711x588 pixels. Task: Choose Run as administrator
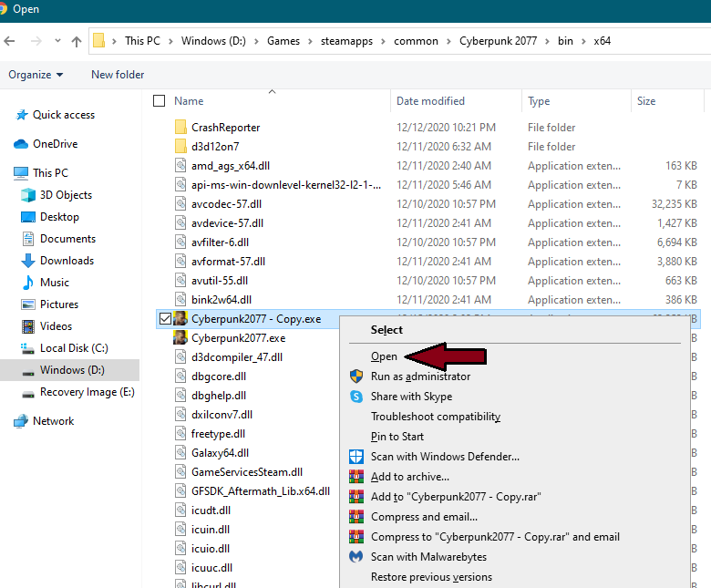420,377
